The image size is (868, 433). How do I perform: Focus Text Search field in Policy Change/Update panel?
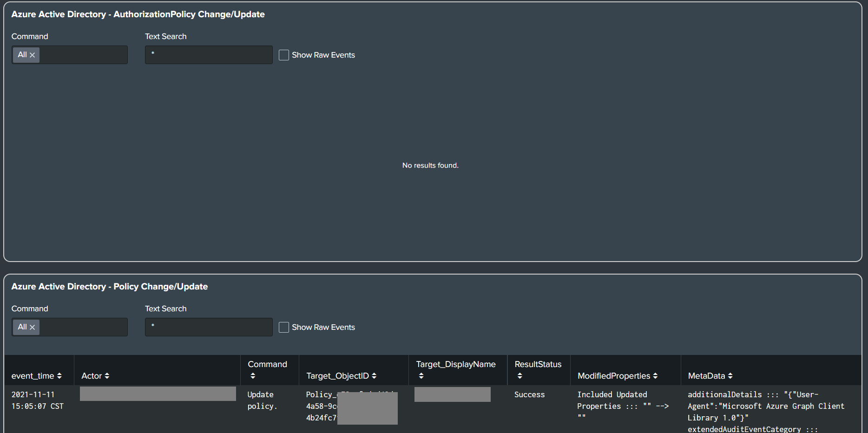209,327
